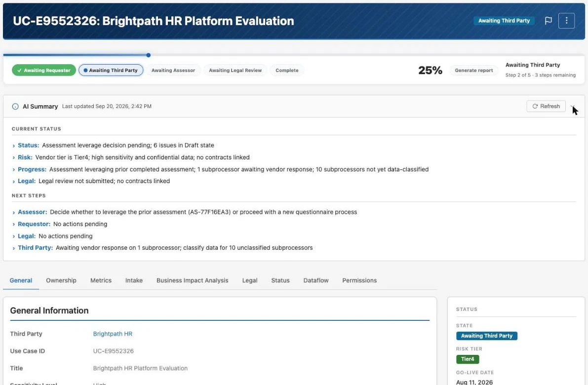The height and width of the screenshot is (385, 588).
Task: Click the General Information heading
Action: (49, 310)
